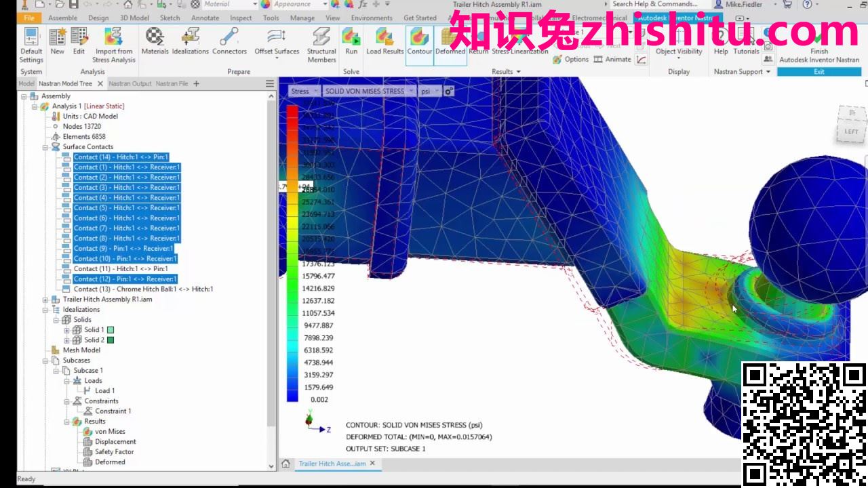Open the Structural Members tool
The width and height of the screenshot is (868, 488).
coord(321,45)
